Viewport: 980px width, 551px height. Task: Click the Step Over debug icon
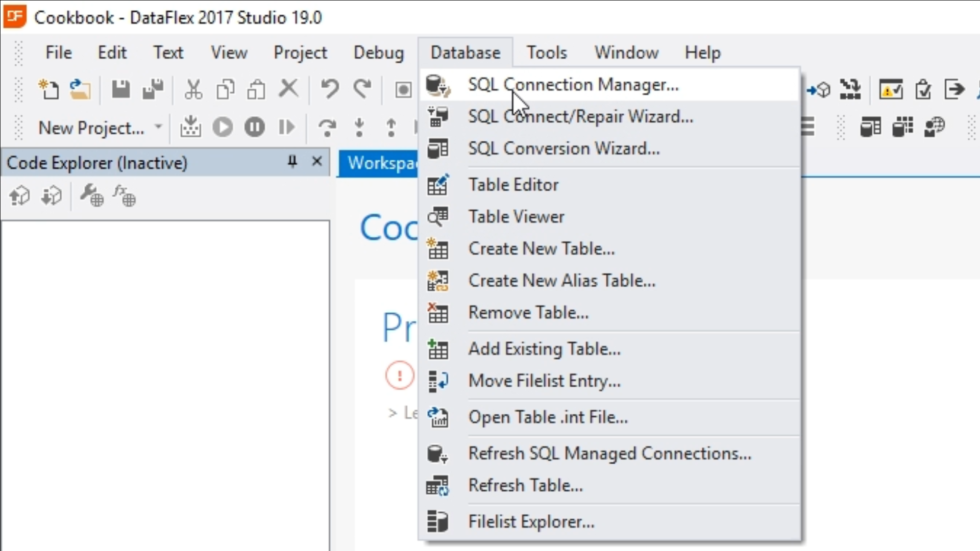(327, 127)
